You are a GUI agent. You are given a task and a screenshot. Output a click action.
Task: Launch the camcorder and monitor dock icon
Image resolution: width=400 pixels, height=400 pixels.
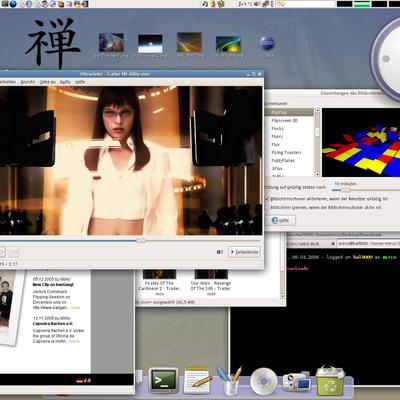296,382
